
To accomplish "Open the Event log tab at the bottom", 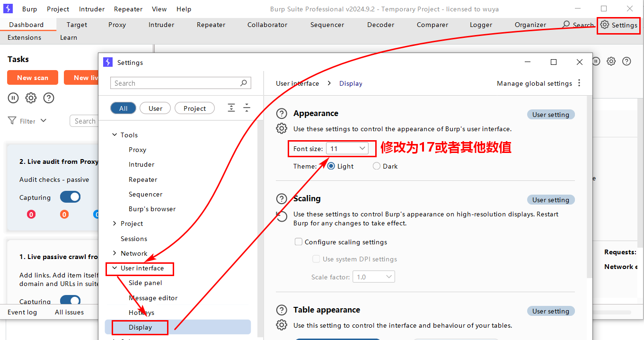I will [x=22, y=312].
